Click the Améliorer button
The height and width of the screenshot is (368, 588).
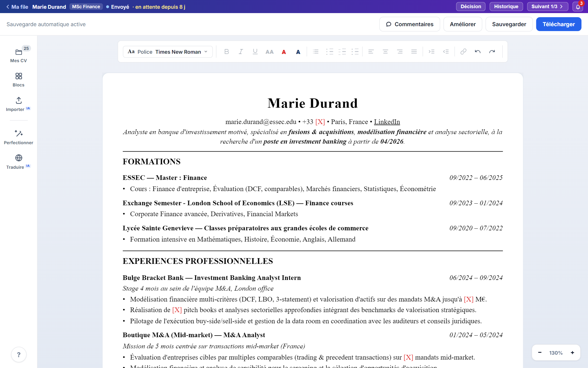click(x=463, y=24)
